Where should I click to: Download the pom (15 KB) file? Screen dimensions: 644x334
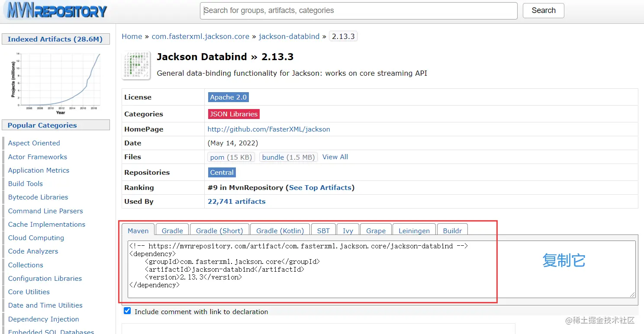(231, 157)
